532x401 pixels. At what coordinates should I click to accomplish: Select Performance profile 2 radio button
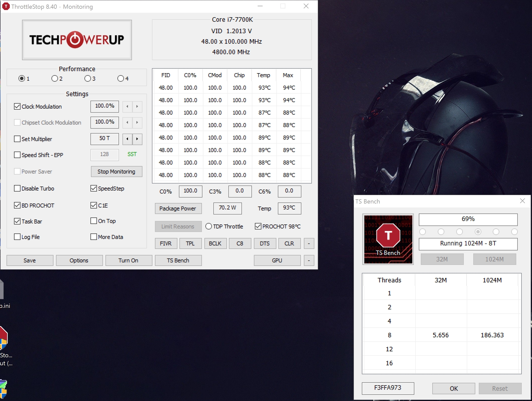[54, 79]
